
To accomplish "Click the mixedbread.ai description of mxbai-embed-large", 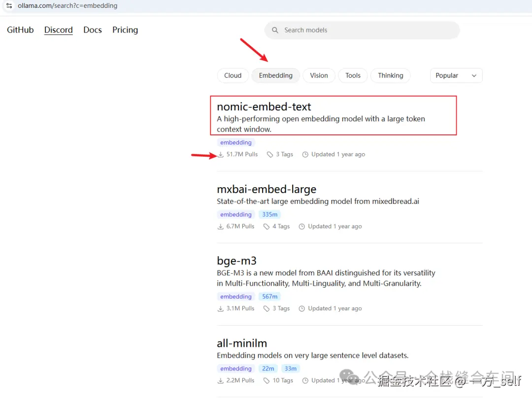I will click(318, 201).
